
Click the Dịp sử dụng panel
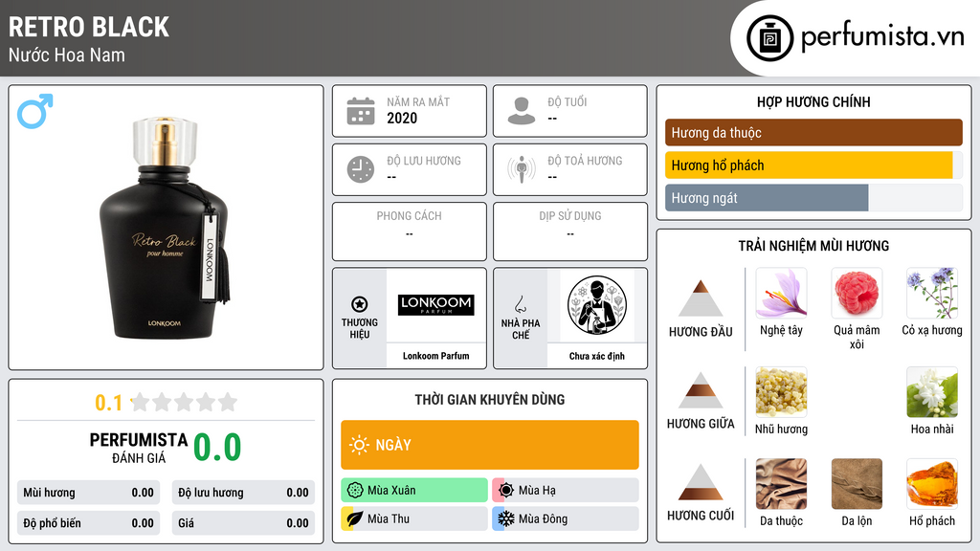tap(570, 231)
